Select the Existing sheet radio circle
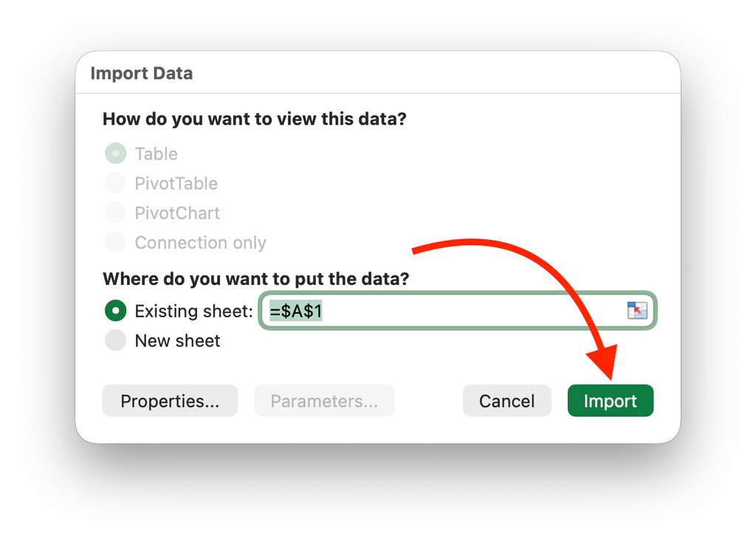This screenshot has height=543, width=756. [x=115, y=311]
